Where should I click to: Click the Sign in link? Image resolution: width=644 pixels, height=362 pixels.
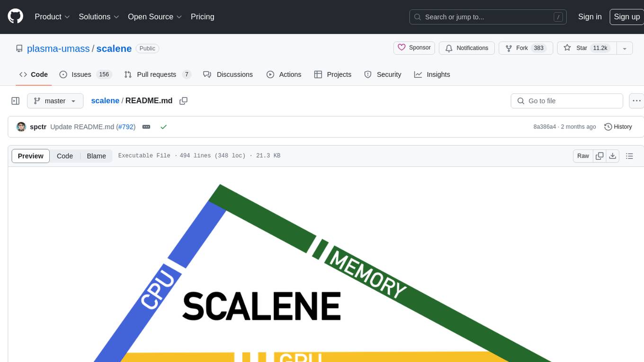(x=590, y=17)
